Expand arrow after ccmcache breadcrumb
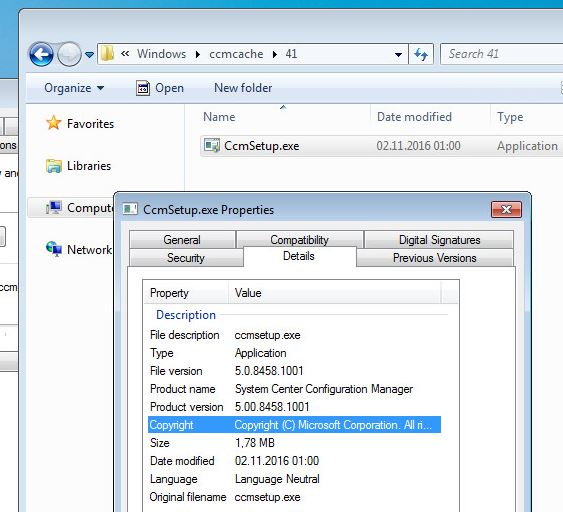Viewport: 563px width, 512px height. (x=275, y=55)
